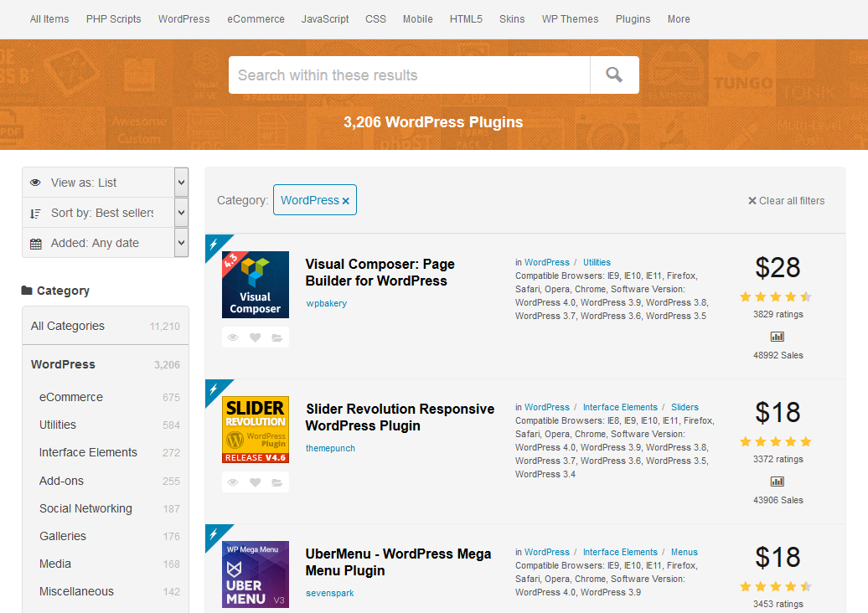Screen dimensions: 868x613
Task: Open author wpbakery profile link
Action: pos(326,303)
